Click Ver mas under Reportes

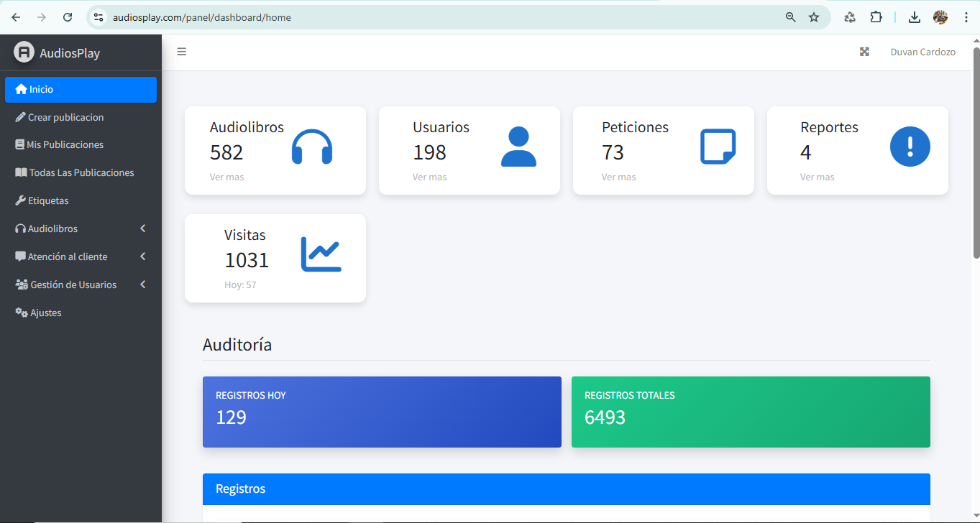tap(817, 177)
